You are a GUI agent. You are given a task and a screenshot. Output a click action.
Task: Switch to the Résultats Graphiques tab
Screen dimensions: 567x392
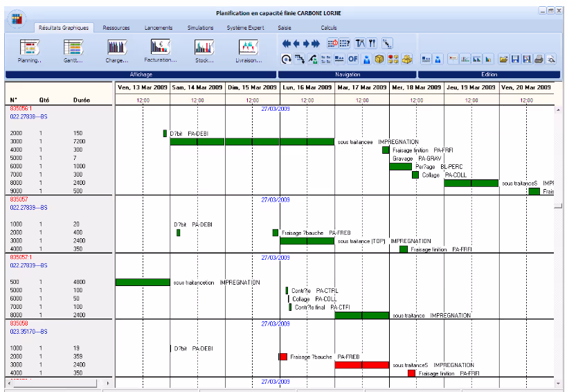[64, 28]
